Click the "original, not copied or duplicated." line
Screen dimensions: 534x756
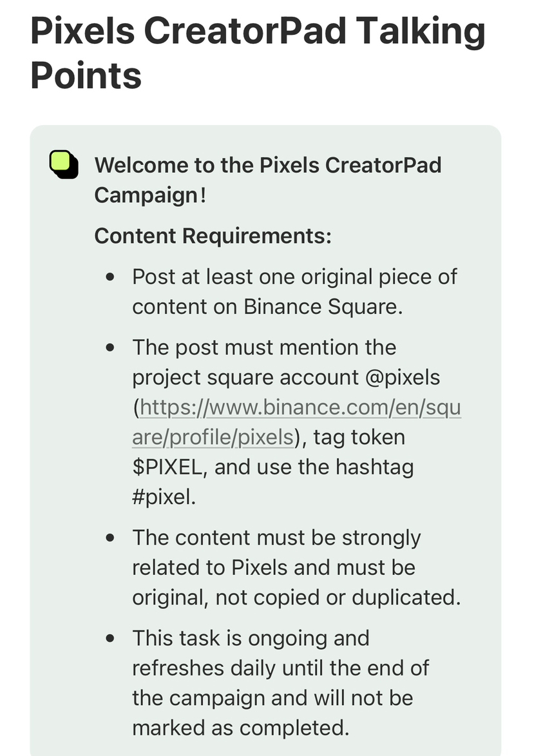point(296,597)
